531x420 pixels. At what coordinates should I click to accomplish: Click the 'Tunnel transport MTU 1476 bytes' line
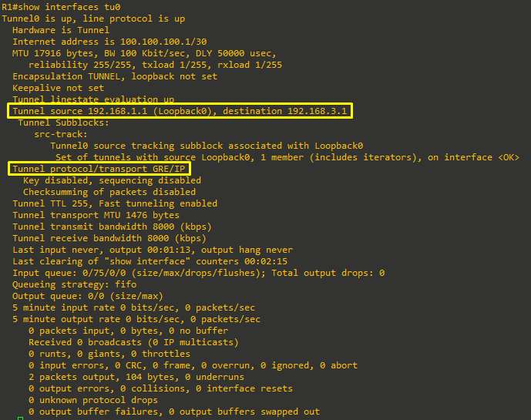click(96, 215)
